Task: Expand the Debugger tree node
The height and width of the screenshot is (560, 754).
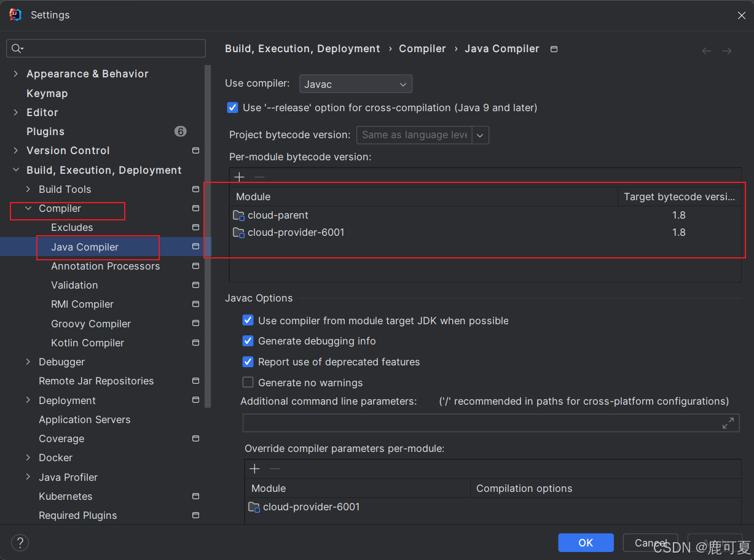Action: (x=28, y=362)
